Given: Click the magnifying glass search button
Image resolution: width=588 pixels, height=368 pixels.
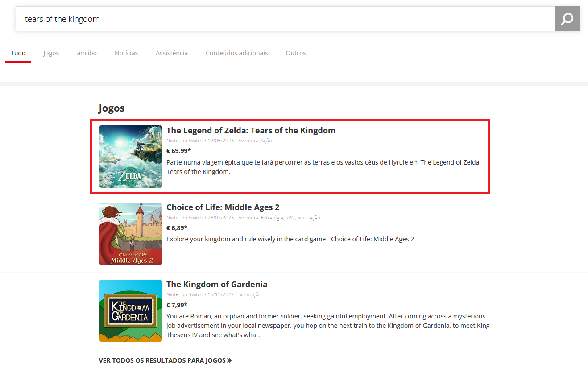Looking at the screenshot, I should (x=567, y=19).
